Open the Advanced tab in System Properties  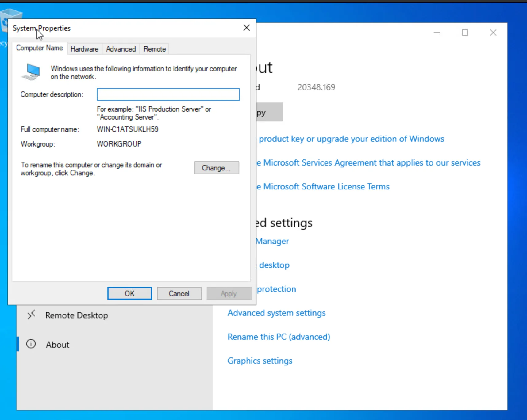(121, 49)
